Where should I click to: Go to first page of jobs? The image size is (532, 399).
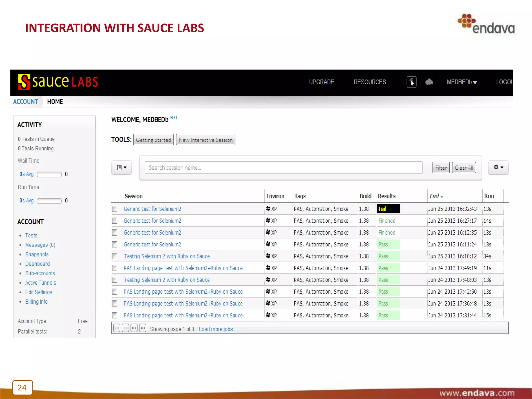click(117, 328)
